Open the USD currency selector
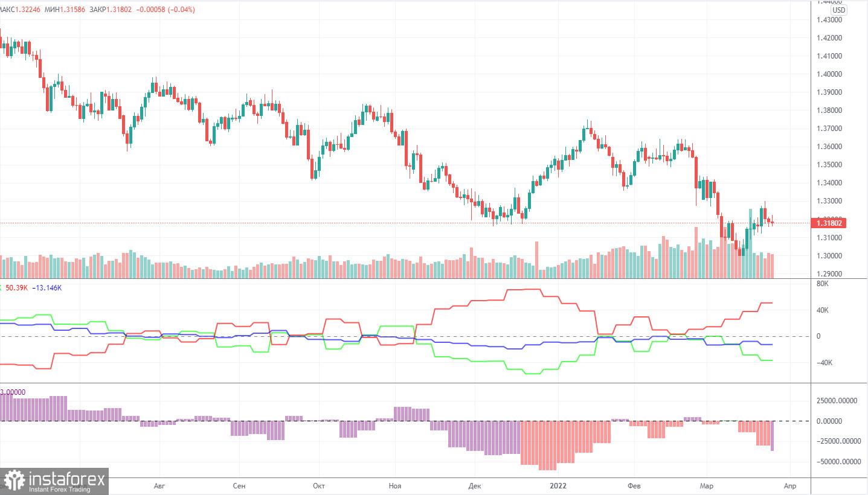868x495 pixels. click(838, 10)
